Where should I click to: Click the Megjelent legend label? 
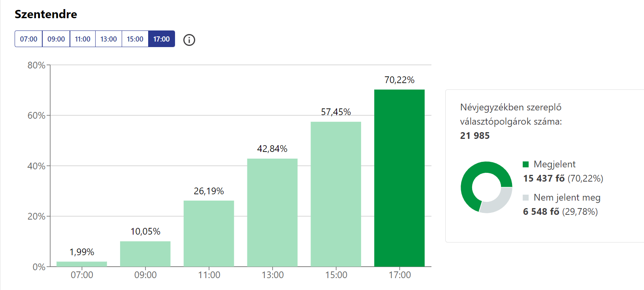(554, 164)
